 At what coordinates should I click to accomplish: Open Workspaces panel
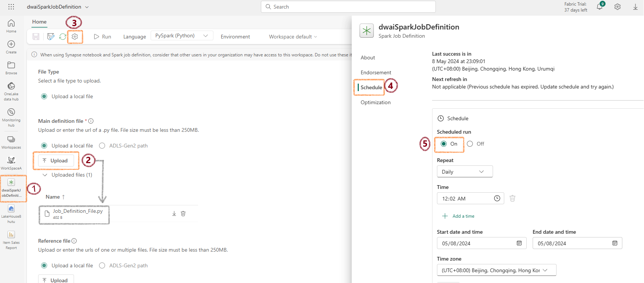tap(11, 142)
